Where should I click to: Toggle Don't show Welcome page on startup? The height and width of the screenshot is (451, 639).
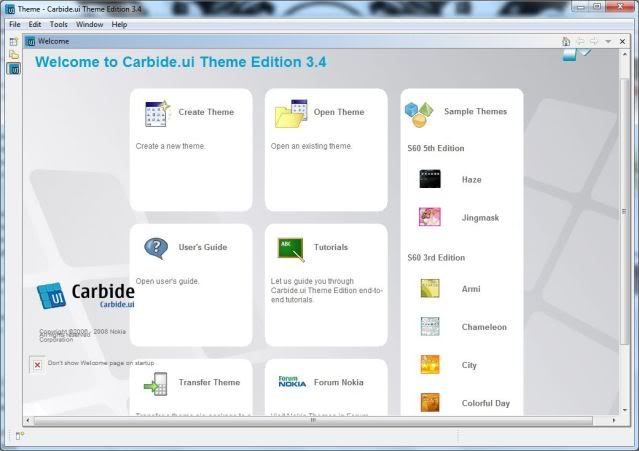(37, 365)
